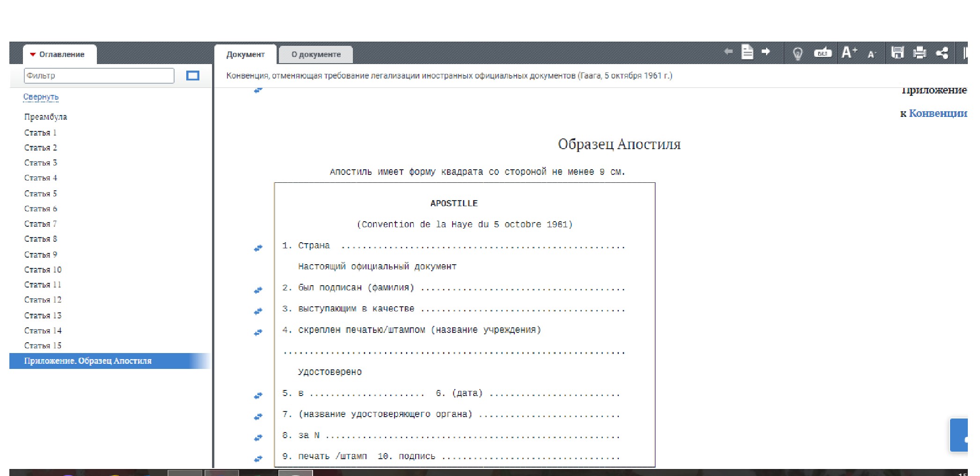Share the document via share icon
This screenshot has width=980, height=476.
coord(942,53)
